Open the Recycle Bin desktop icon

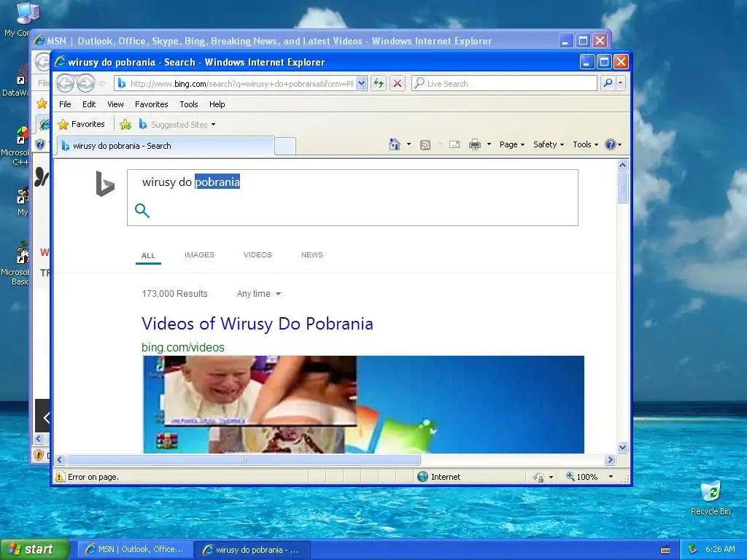coord(711,497)
